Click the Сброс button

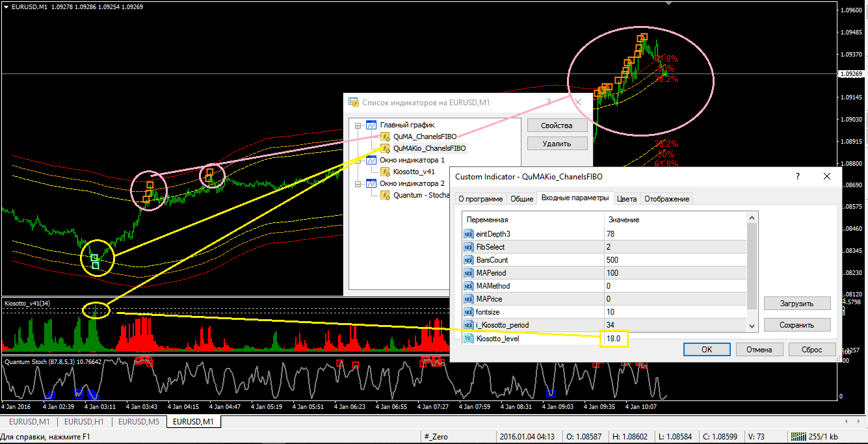811,349
